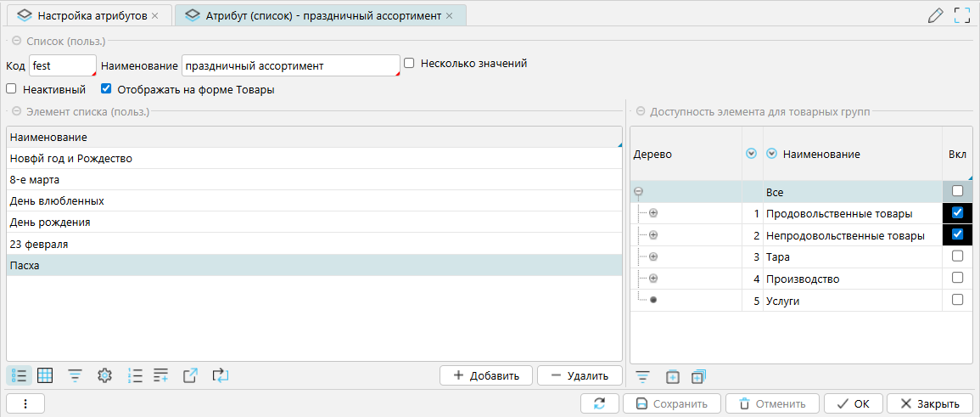The image size is (980, 417).
Task: Open dropdown arrow beside Наименование column header
Action: click(771, 154)
